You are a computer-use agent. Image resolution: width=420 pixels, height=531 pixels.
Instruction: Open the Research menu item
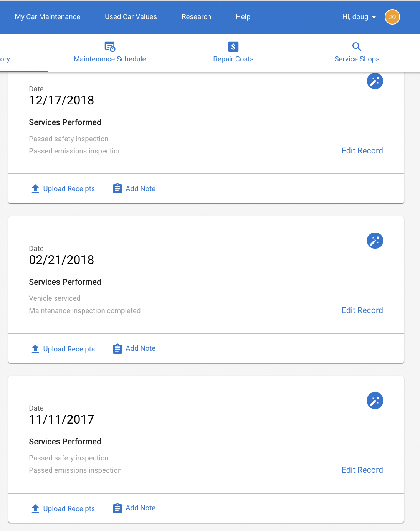click(x=197, y=17)
